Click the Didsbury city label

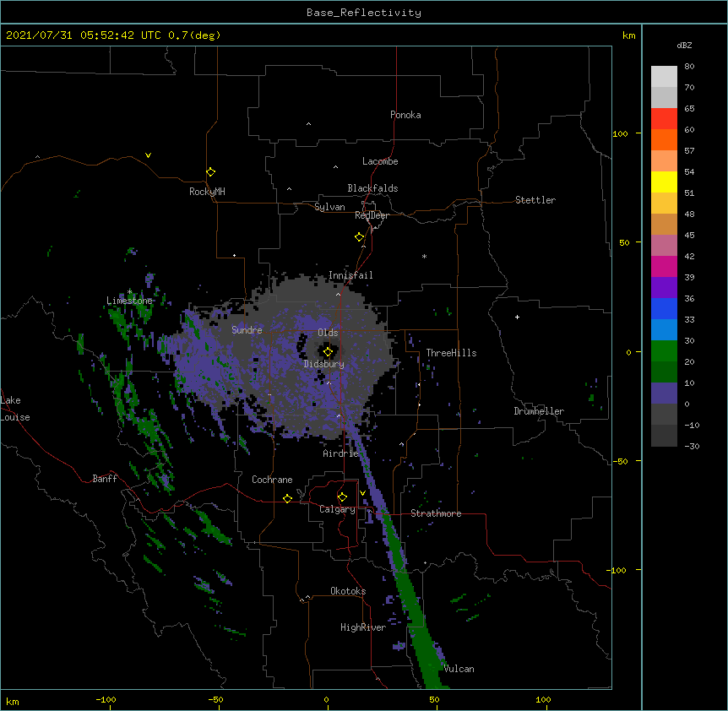(324, 364)
